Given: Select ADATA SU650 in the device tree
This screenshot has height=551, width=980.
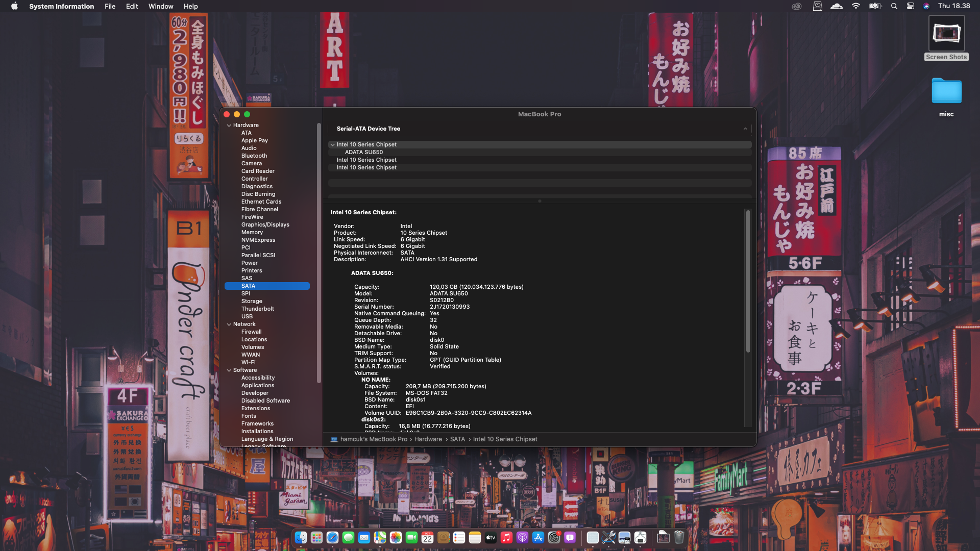Looking at the screenshot, I should pos(363,152).
